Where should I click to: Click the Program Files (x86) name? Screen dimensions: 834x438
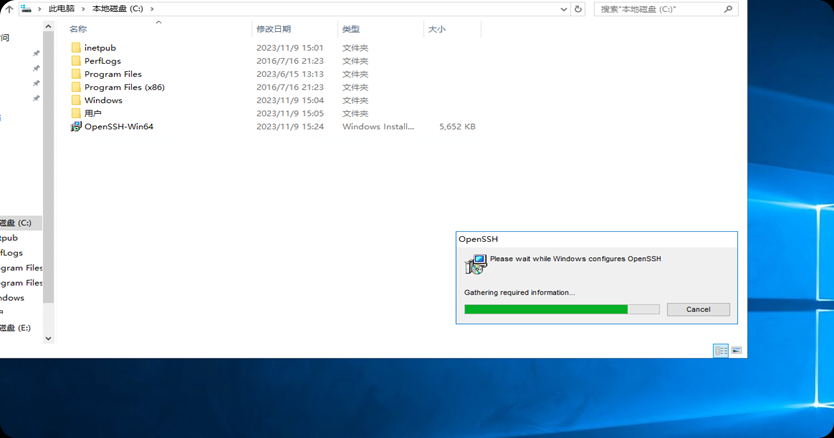(x=124, y=87)
